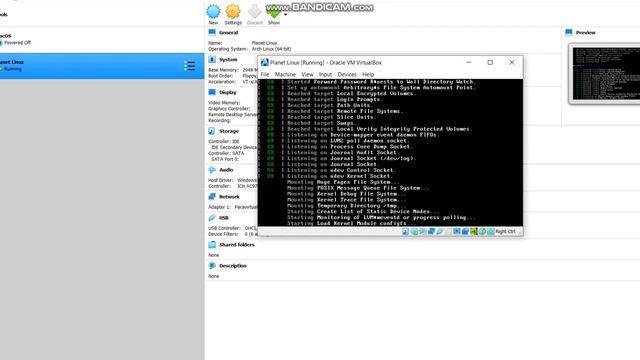Open the File menu in VM window

[265, 74]
